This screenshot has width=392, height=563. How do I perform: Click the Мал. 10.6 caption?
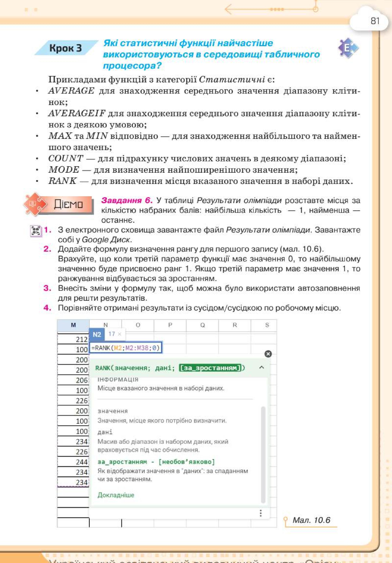coord(311,520)
